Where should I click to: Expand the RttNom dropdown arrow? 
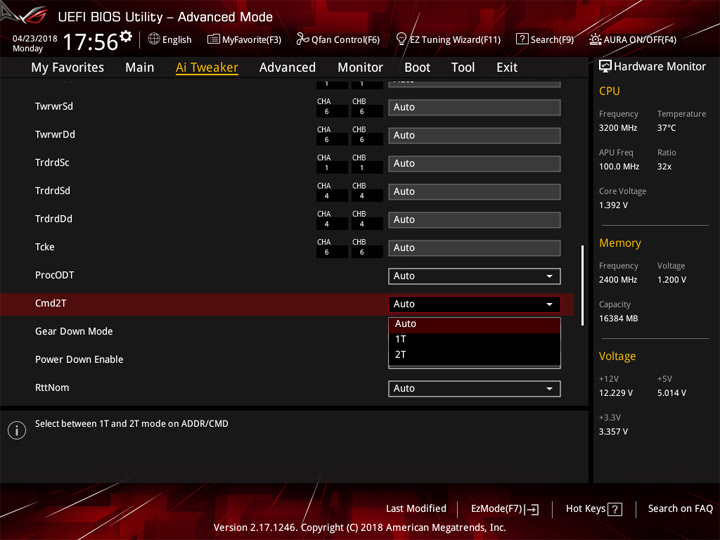[x=549, y=388]
